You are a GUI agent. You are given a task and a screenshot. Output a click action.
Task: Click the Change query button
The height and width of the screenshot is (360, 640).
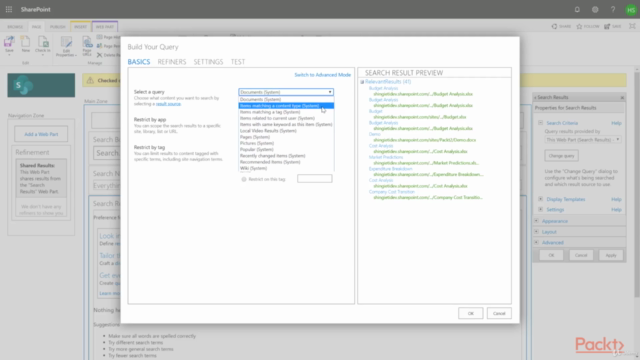561,156
